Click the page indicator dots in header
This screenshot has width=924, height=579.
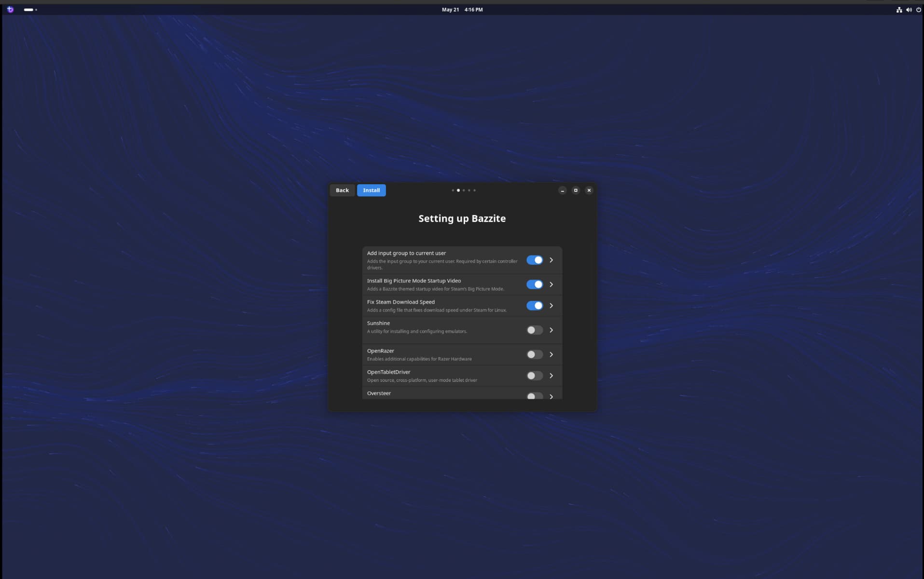(x=463, y=190)
